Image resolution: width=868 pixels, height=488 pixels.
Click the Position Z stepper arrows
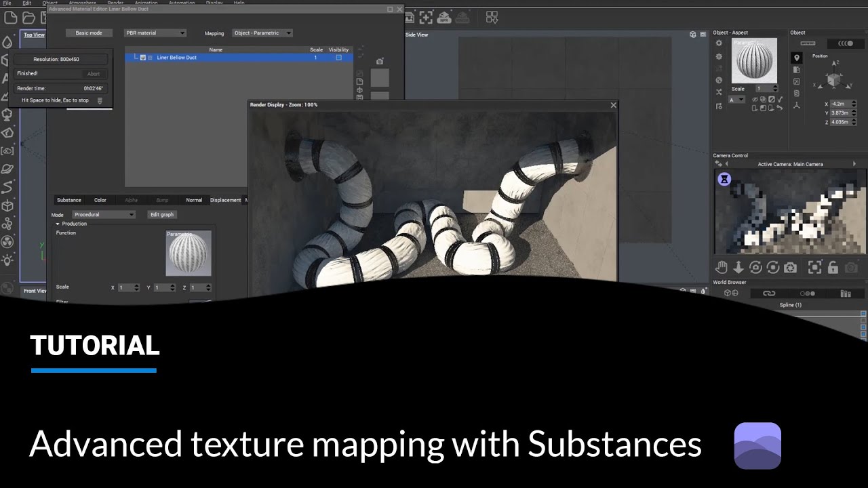click(x=854, y=122)
